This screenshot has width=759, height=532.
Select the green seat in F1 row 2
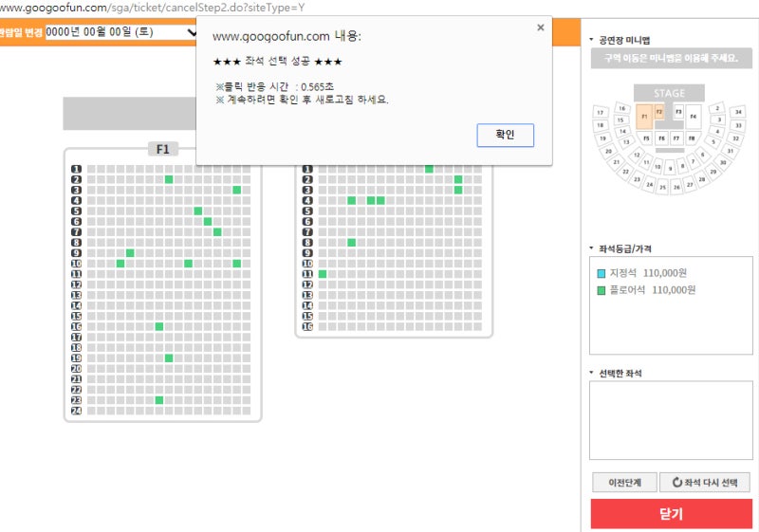point(169,179)
